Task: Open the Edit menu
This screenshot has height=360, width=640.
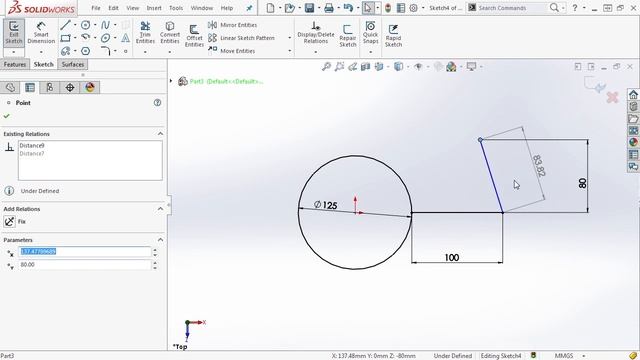Action: coord(113,8)
